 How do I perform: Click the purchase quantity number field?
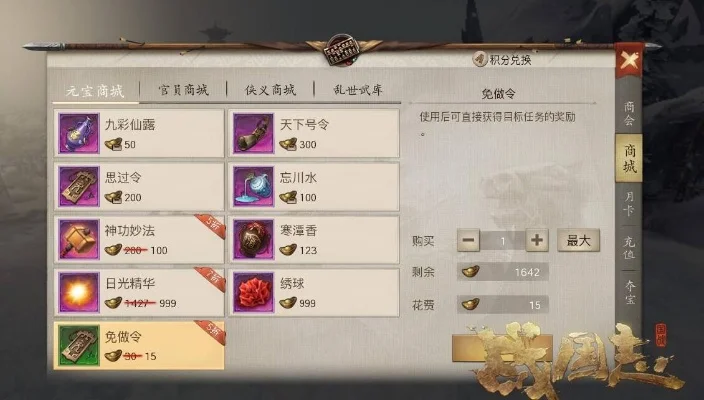click(x=503, y=241)
